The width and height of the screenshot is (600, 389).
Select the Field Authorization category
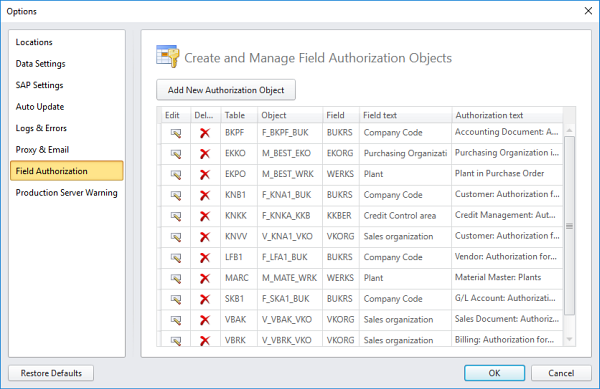coord(67,171)
